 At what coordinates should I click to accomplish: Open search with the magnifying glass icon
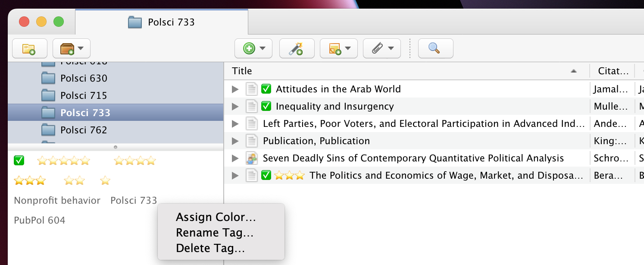point(435,48)
